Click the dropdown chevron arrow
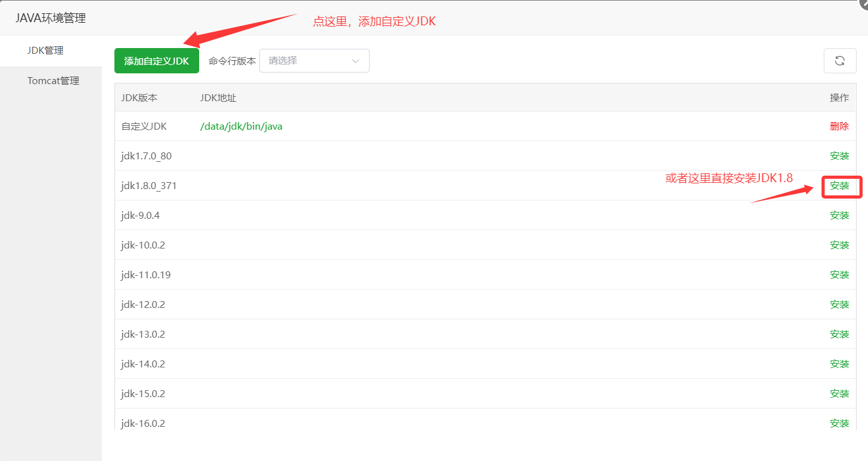868x461 pixels. coord(355,61)
